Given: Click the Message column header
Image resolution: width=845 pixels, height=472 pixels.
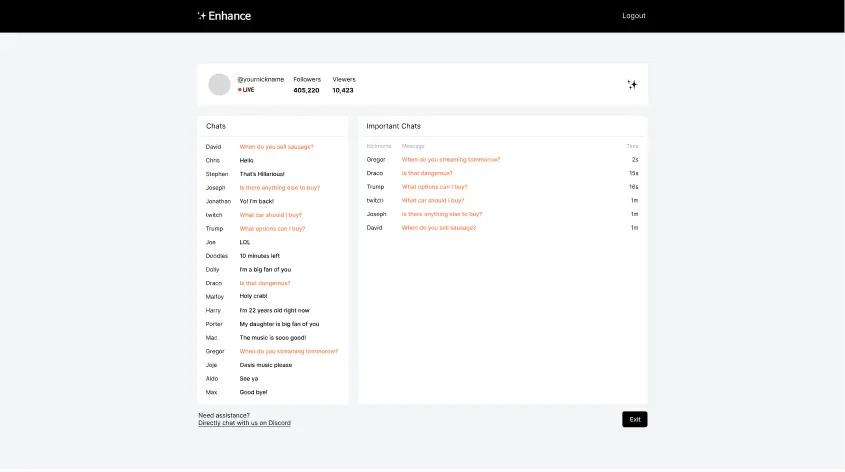Looking at the screenshot, I should 413,146.
